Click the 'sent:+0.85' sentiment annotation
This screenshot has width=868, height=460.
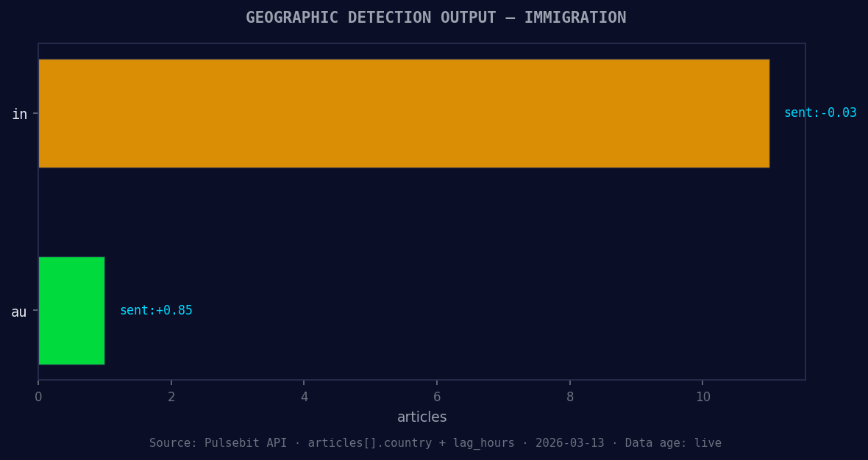(x=156, y=310)
